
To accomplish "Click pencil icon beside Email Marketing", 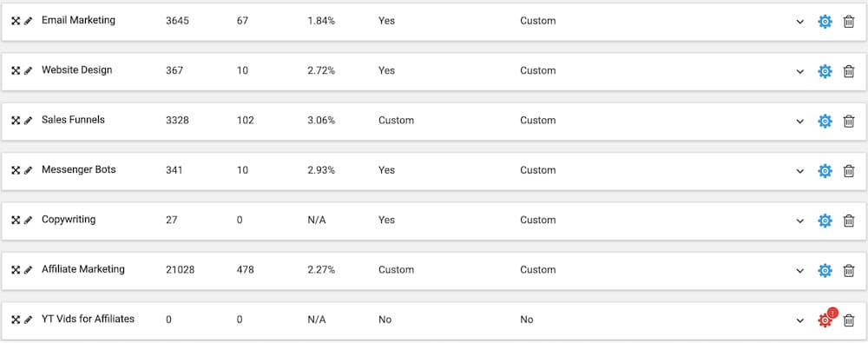I will 29,21.
